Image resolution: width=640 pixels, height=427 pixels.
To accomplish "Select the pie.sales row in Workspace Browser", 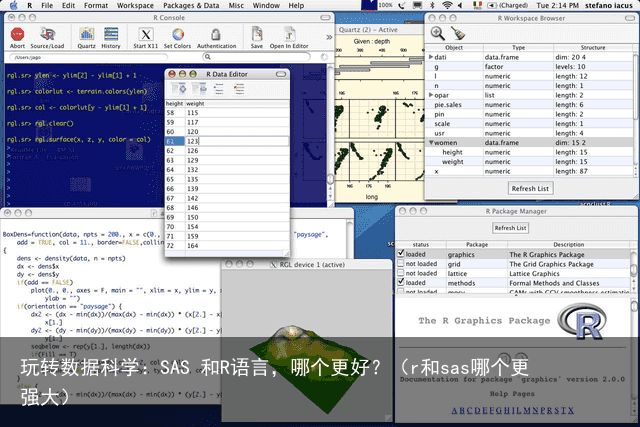I will click(x=530, y=105).
